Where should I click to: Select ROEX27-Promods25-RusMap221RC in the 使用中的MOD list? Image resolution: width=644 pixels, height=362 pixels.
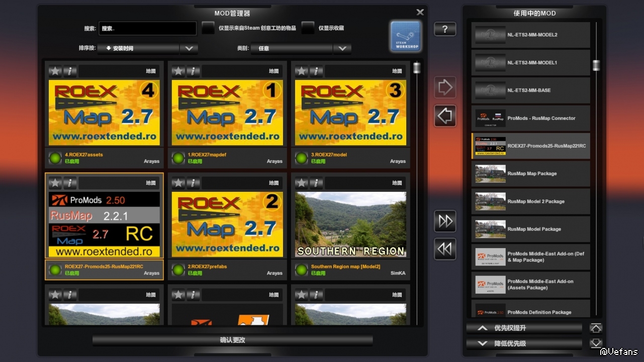click(x=530, y=146)
